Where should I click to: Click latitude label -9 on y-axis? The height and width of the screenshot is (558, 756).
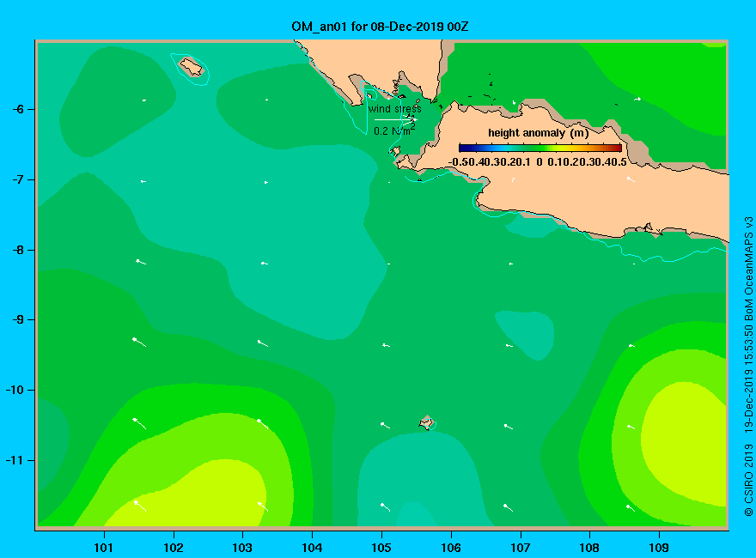[18, 320]
